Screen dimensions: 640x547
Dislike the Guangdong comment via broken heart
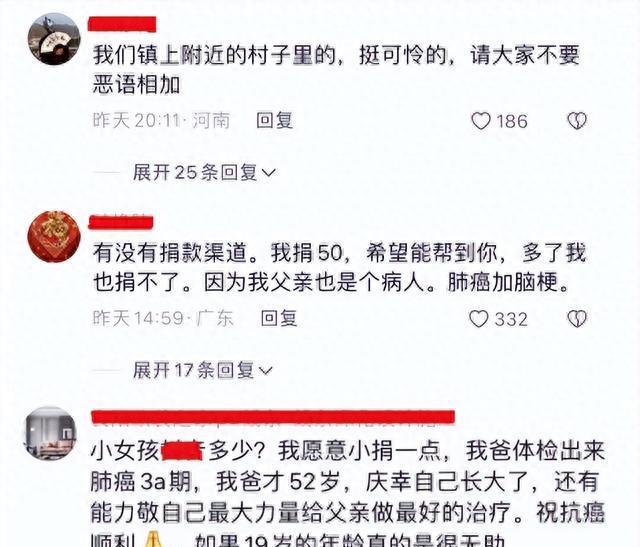click(577, 319)
